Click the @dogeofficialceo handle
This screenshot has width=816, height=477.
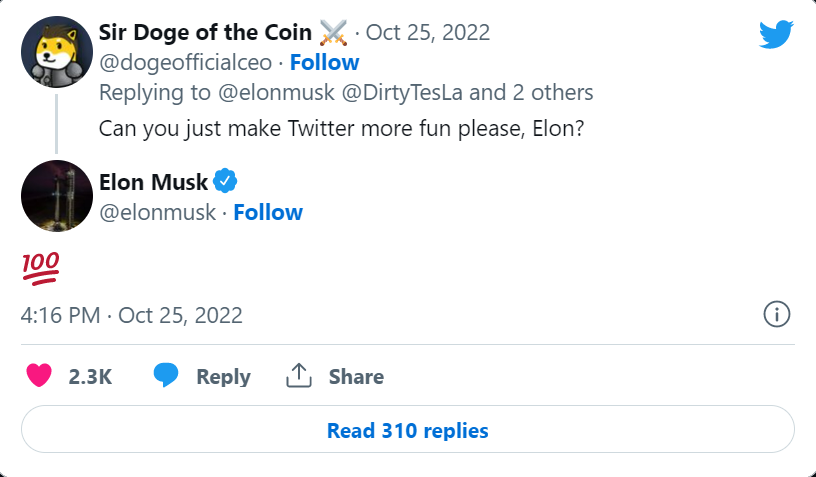185,62
